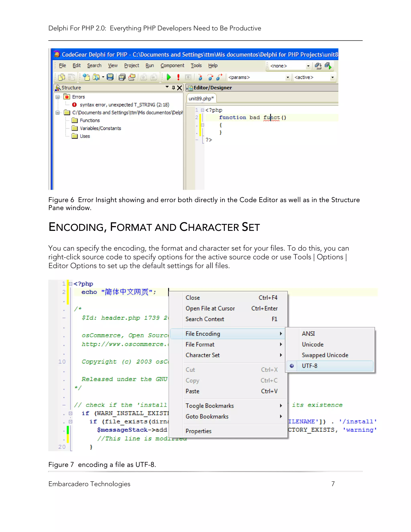Open the Edit menu
The width and height of the screenshot is (411, 532).
coord(77,65)
